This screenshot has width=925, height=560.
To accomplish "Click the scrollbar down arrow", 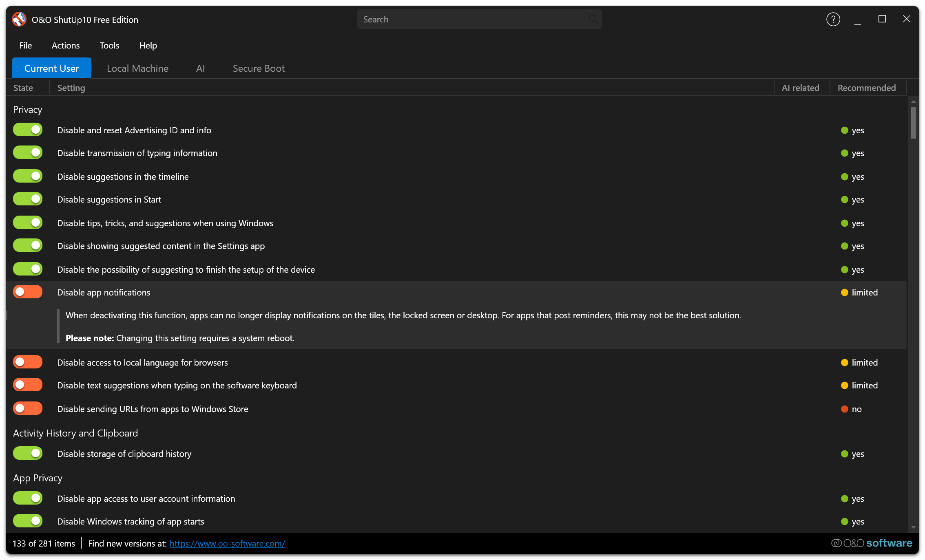I will tap(914, 527).
